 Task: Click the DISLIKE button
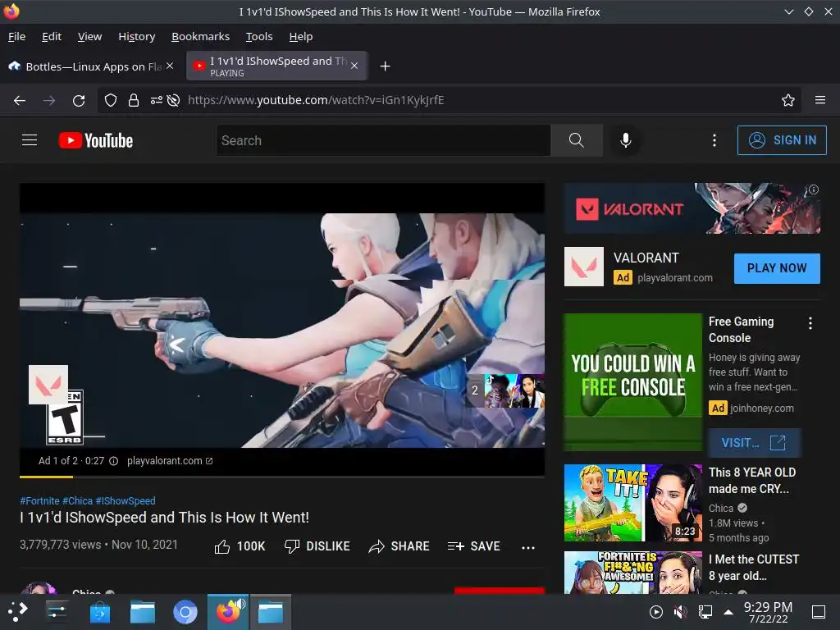317,546
